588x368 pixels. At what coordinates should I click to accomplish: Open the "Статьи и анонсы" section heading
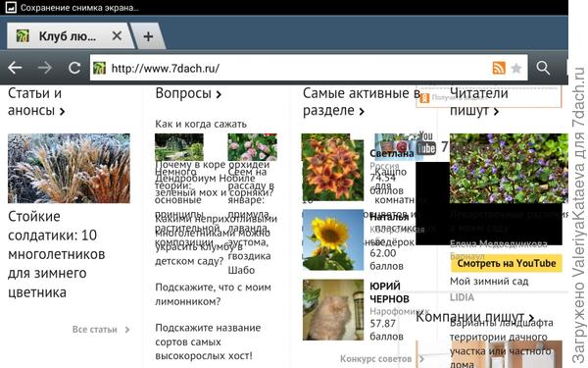[36, 102]
